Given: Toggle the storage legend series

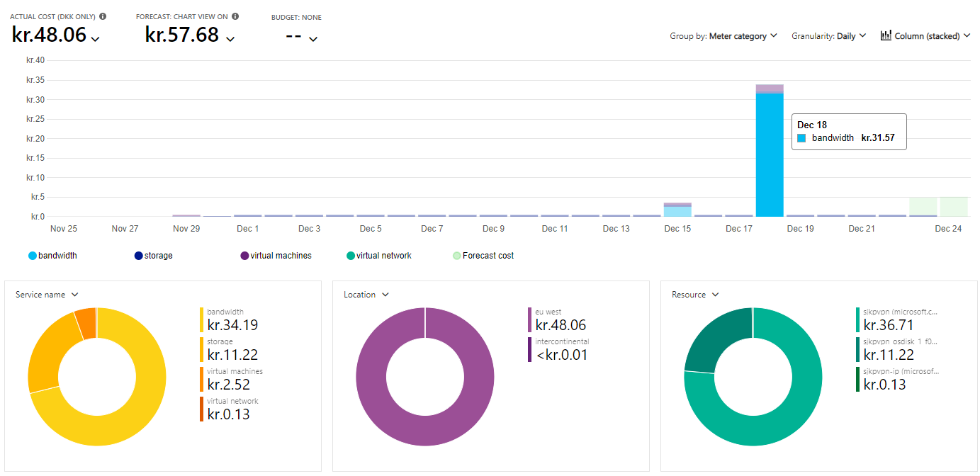Looking at the screenshot, I should [153, 256].
